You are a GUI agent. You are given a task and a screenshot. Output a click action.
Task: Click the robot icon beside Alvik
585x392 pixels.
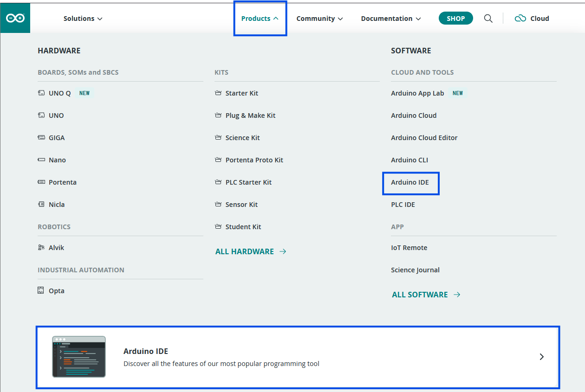(41, 248)
